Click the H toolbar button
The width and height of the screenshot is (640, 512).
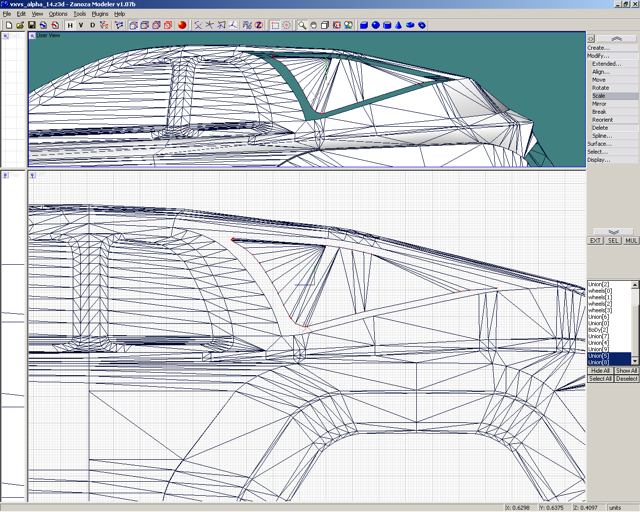click(x=70, y=25)
